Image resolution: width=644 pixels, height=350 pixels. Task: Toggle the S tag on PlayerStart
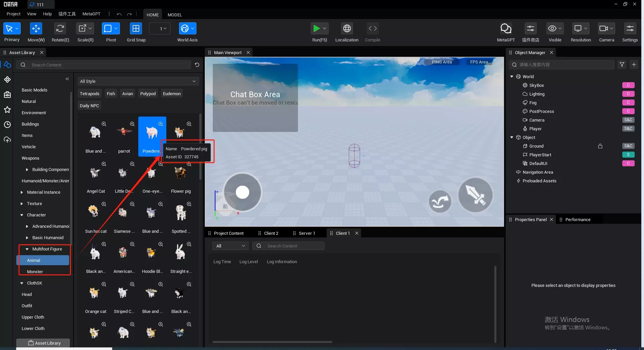click(x=628, y=155)
